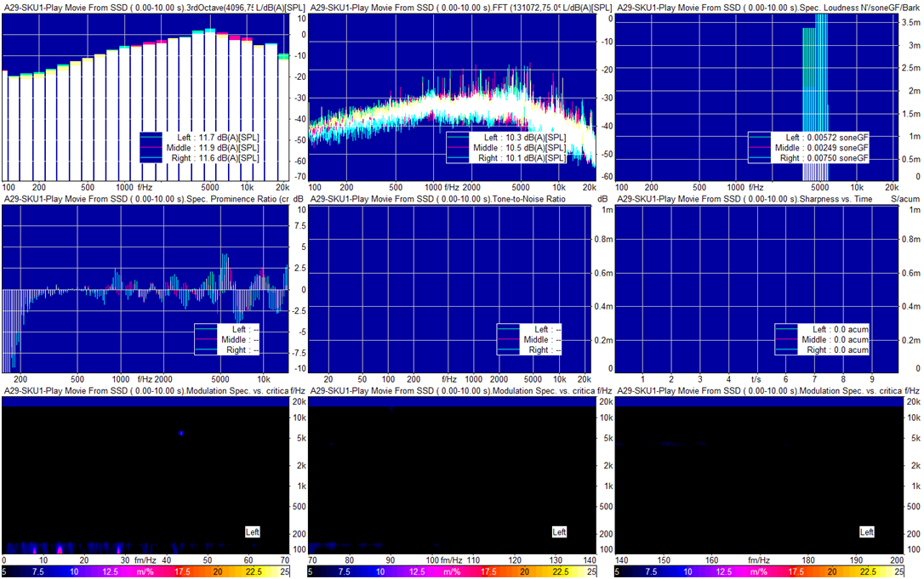Click the 17.5 mark on first modulation color scale
Image resolution: width=924 pixels, height=579 pixels.
[x=183, y=571]
